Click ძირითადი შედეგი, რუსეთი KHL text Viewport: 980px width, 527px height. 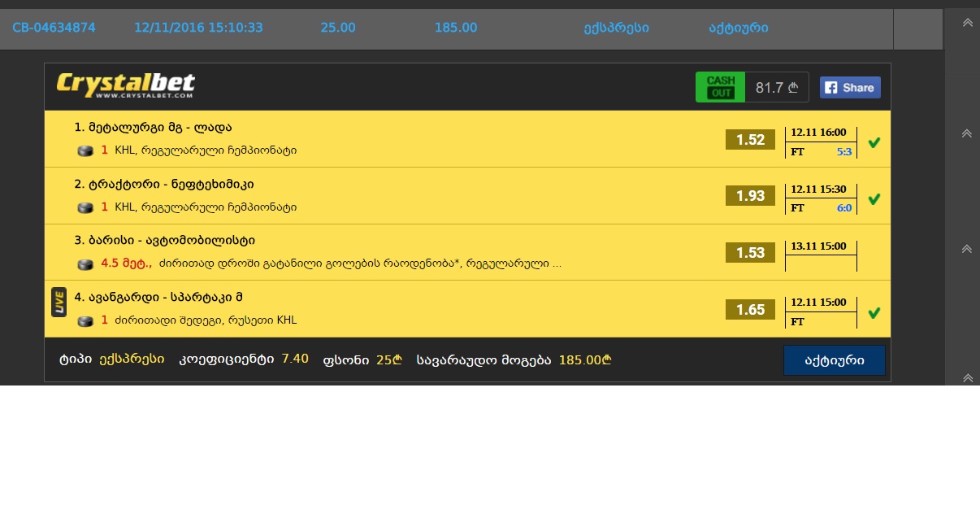206,320
